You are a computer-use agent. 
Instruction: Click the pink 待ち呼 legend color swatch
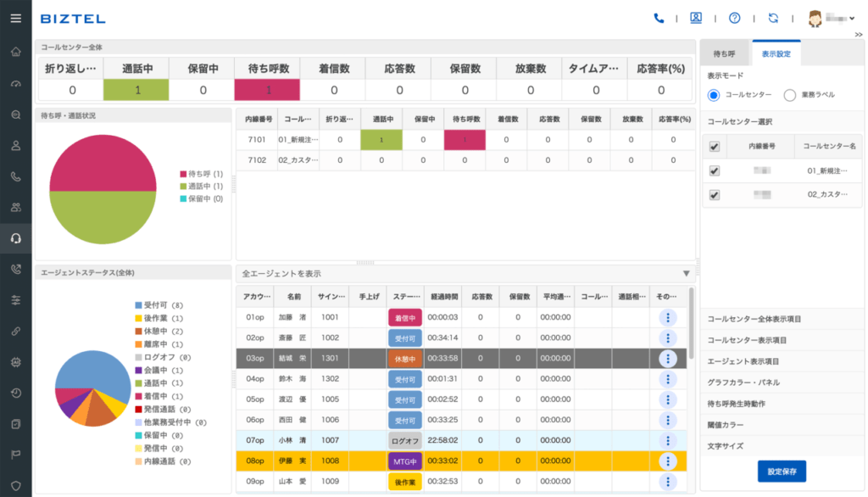[x=183, y=174]
